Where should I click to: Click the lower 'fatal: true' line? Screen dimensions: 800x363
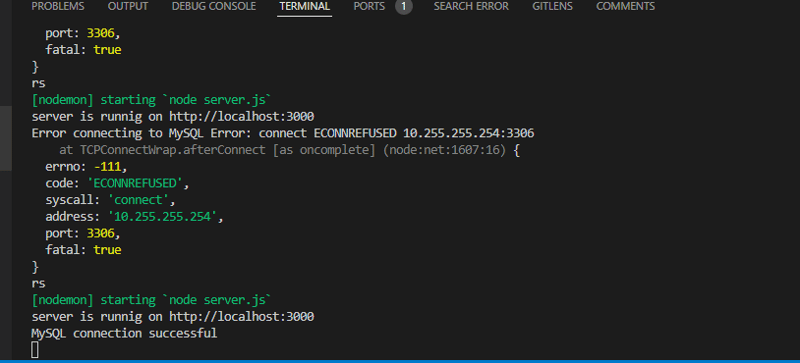pyautogui.click(x=83, y=250)
